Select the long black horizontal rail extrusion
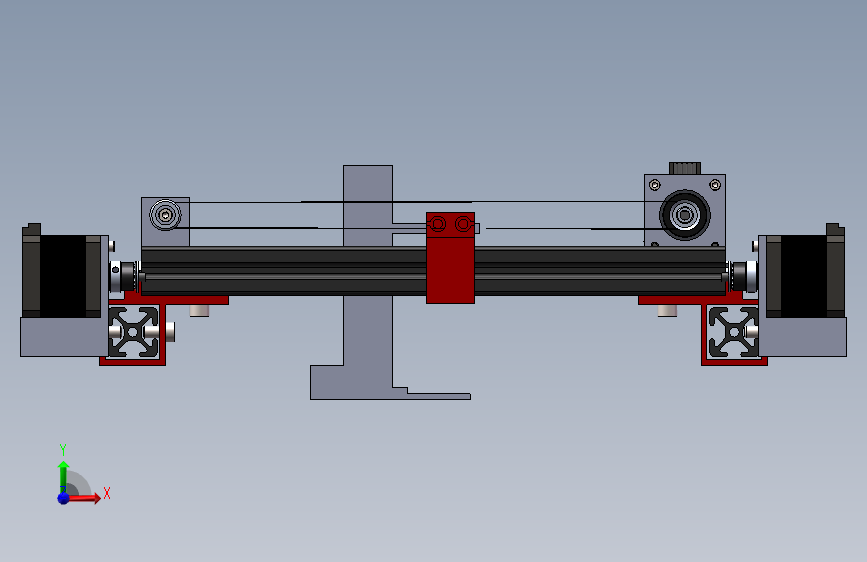This screenshot has height=562, width=867. 433,271
